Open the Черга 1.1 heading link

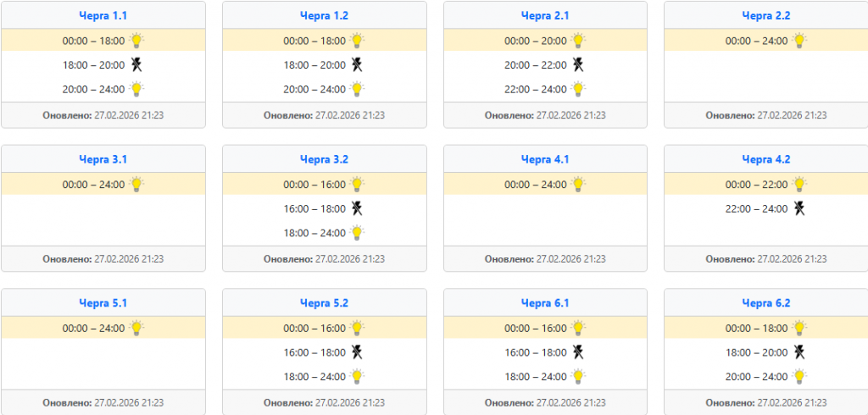[103, 15]
